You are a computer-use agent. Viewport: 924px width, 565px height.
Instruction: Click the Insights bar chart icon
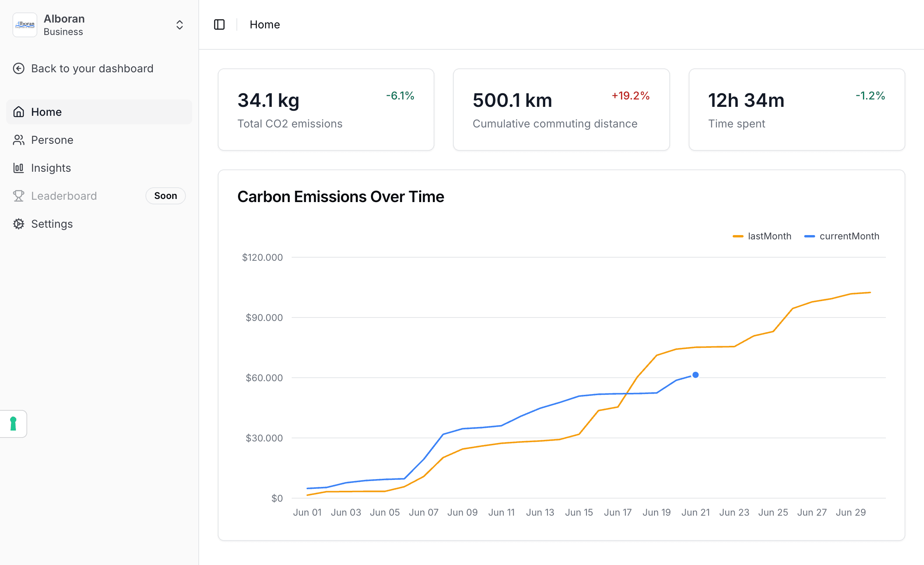pos(19,168)
